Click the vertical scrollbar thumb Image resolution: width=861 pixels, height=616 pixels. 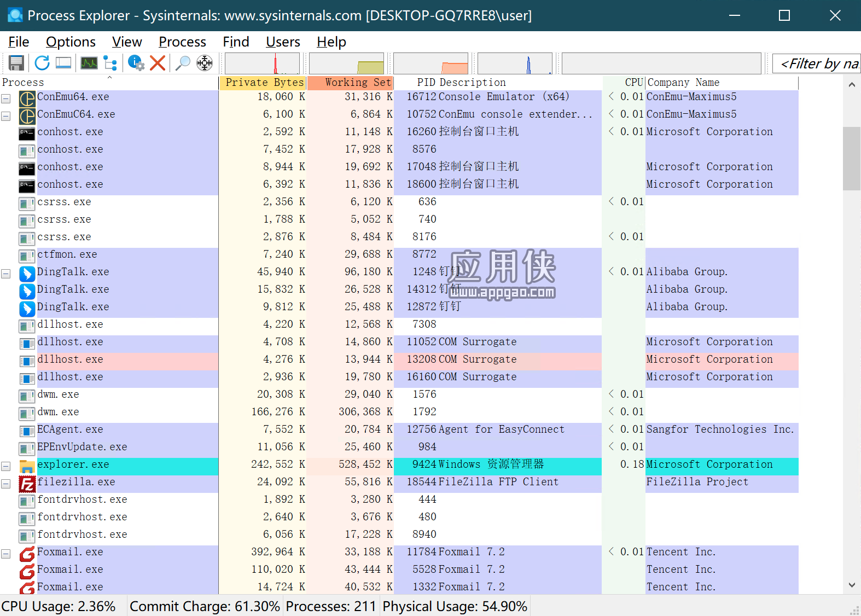pyautogui.click(x=852, y=159)
